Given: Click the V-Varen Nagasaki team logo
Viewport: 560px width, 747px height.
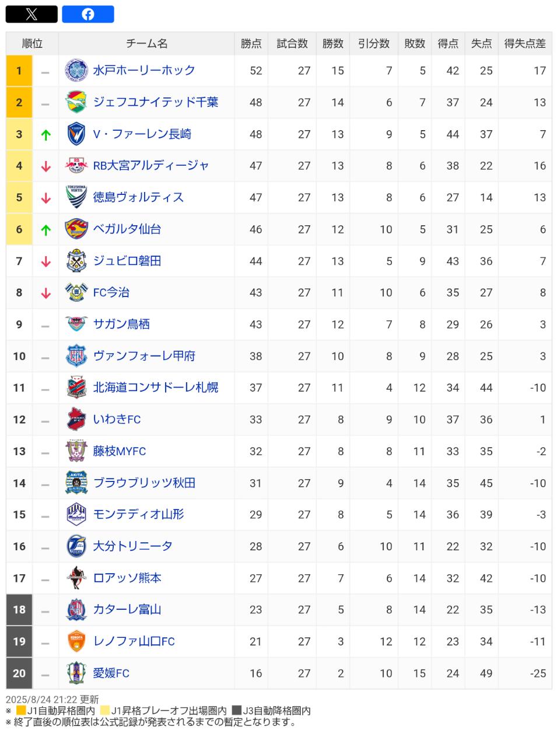Looking at the screenshot, I should [76, 134].
